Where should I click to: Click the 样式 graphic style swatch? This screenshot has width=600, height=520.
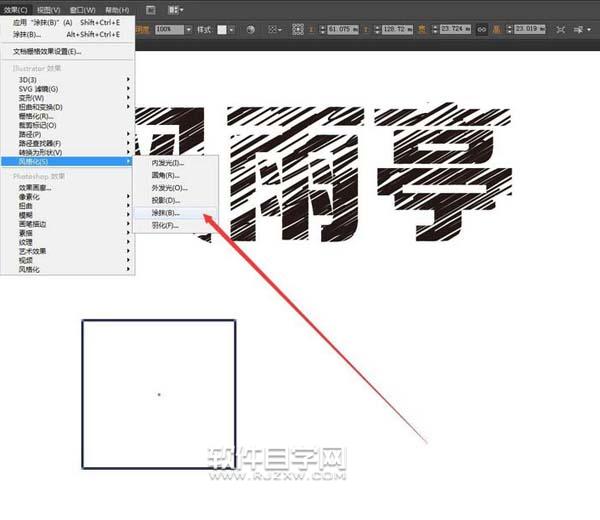[x=222, y=29]
